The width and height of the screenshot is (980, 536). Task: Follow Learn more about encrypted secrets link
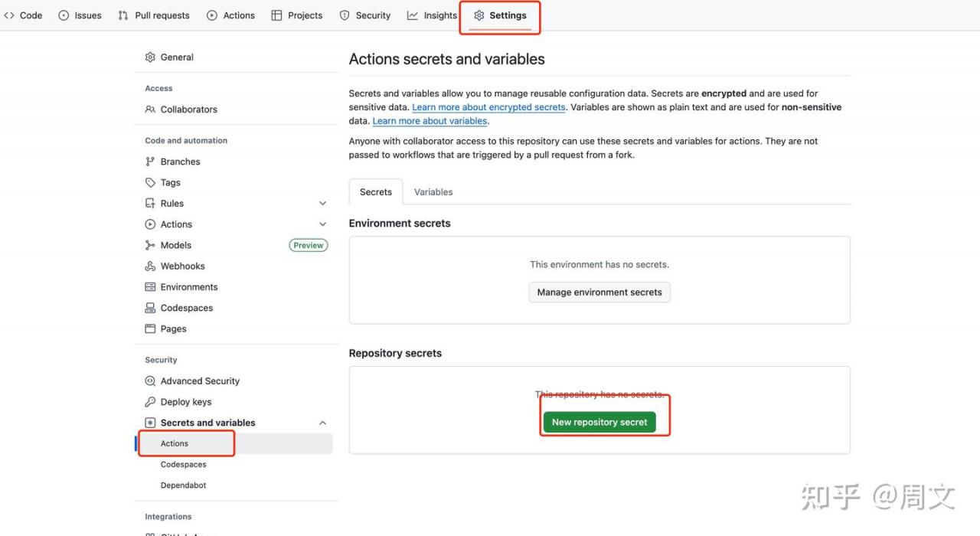[488, 107]
